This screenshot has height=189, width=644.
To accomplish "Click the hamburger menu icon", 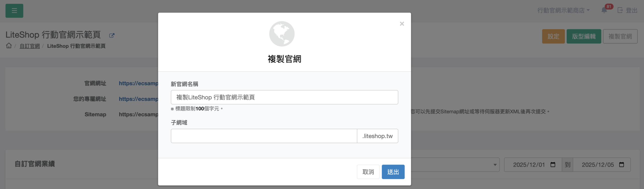I will 14,11.
